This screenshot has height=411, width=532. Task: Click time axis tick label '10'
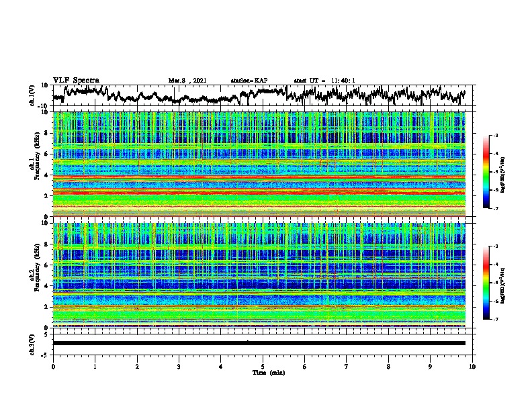(x=472, y=367)
